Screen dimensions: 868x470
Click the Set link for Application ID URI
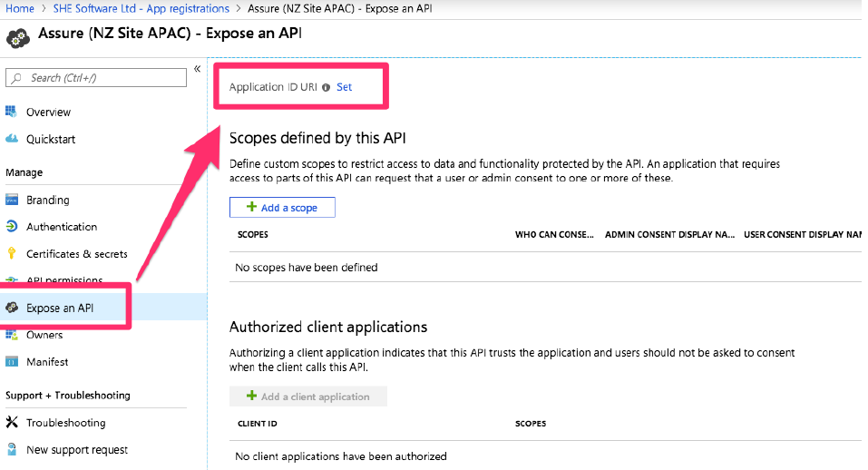tap(344, 87)
